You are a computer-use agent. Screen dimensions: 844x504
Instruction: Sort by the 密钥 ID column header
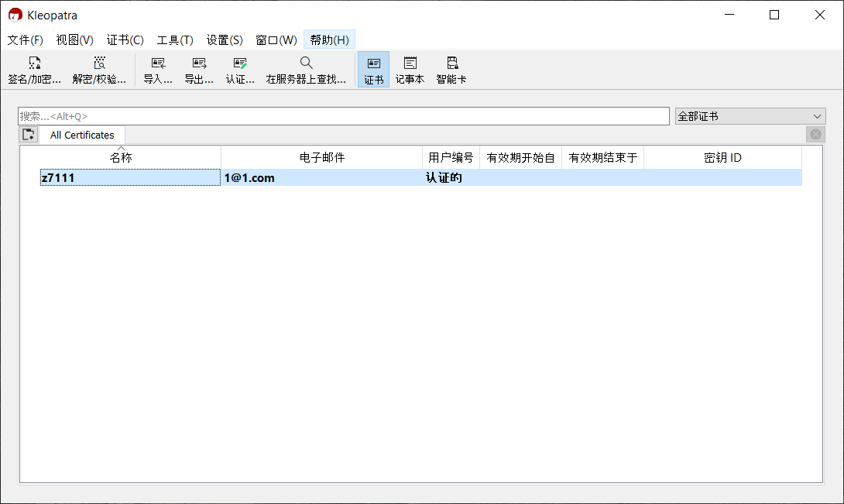tap(723, 157)
